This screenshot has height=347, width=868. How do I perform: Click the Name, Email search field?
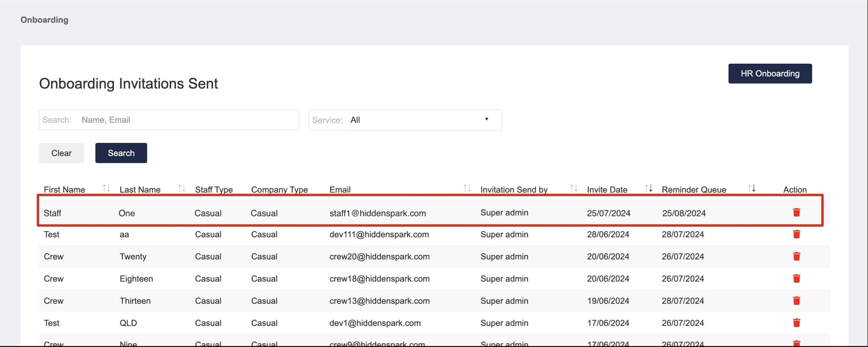169,120
